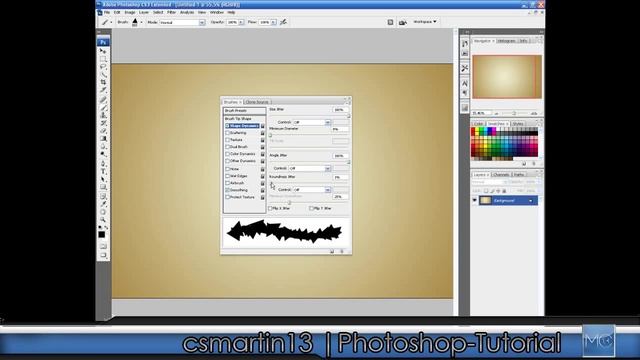This screenshot has width=640, height=360.
Task: Switch to the Channels tab
Action: 501,175
